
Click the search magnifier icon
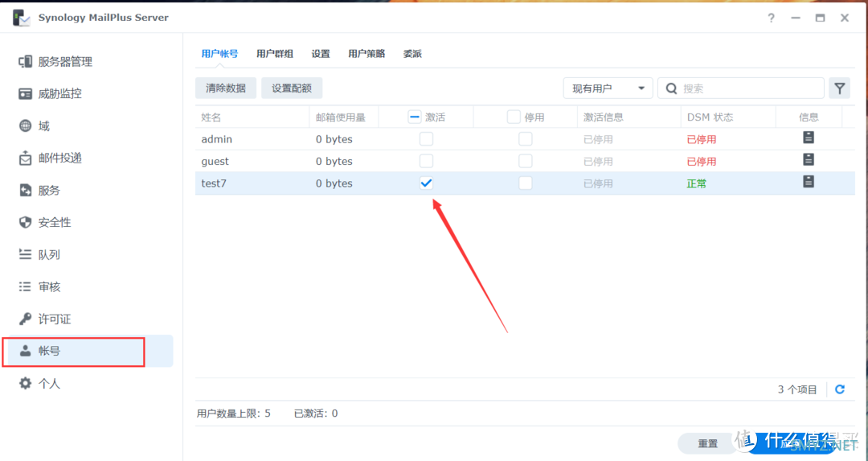point(671,88)
